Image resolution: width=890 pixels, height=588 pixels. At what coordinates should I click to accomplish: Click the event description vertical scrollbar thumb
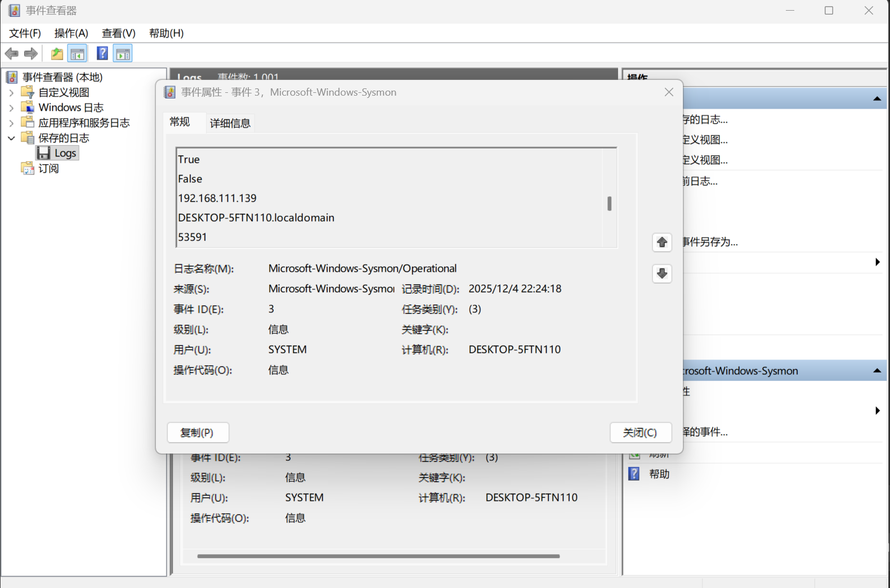[x=609, y=203]
